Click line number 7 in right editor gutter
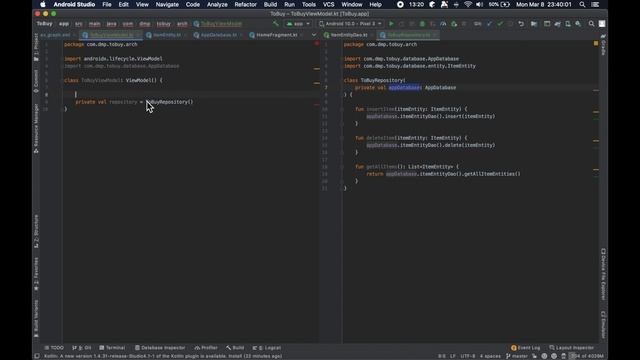 click(326, 88)
